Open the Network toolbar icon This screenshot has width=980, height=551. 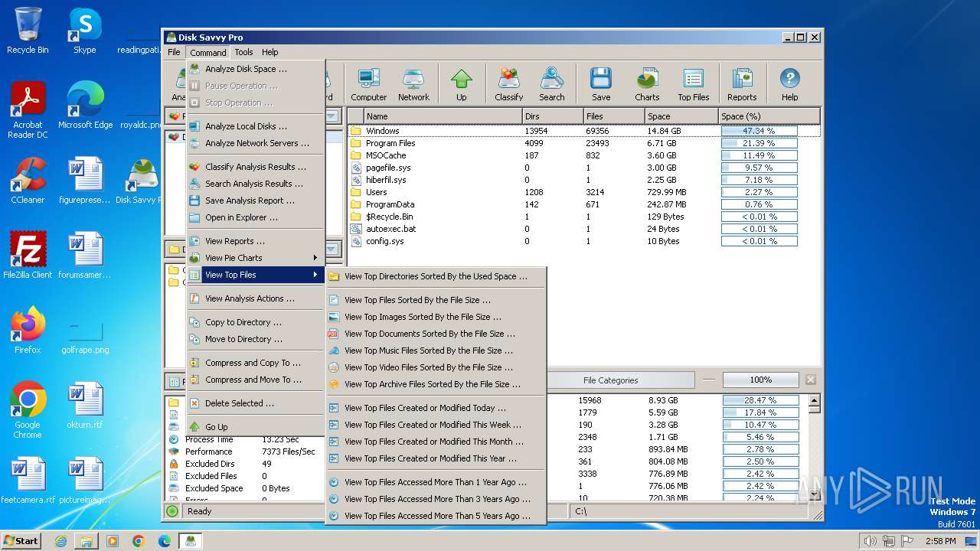point(413,84)
